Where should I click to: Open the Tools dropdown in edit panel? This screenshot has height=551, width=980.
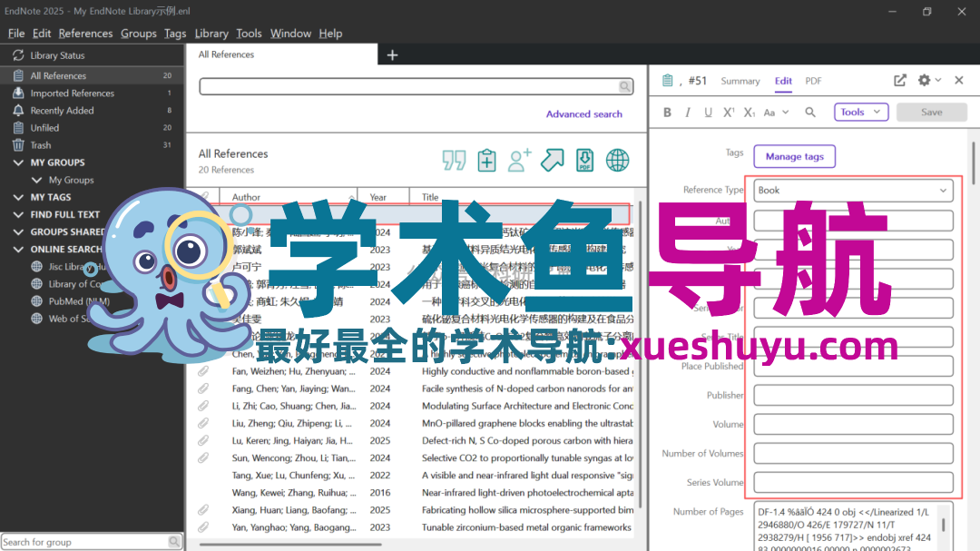[x=860, y=112]
